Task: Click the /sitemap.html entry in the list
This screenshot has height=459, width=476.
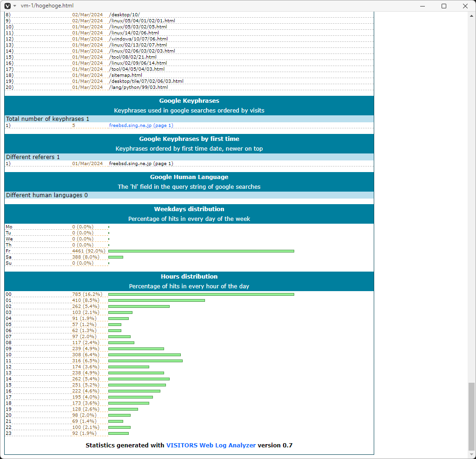Action: pos(126,75)
